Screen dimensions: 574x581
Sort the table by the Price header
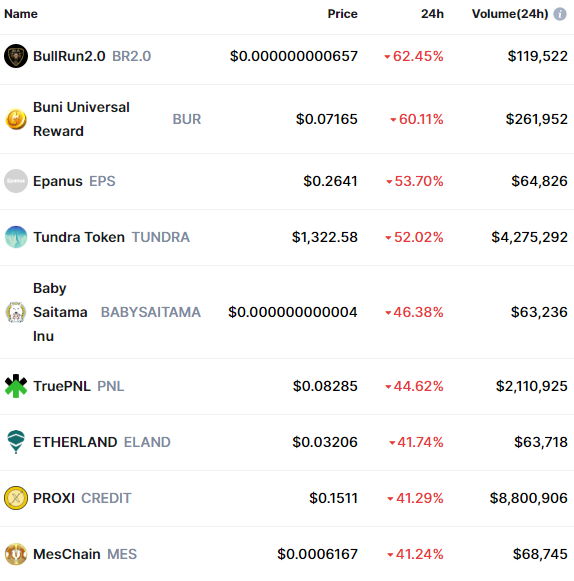coord(342,14)
